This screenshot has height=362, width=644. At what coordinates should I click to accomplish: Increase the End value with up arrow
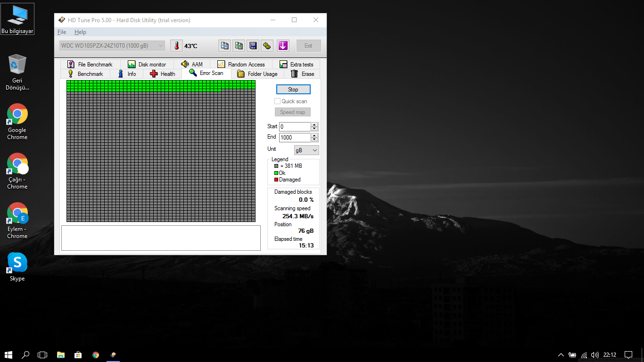coord(314,136)
